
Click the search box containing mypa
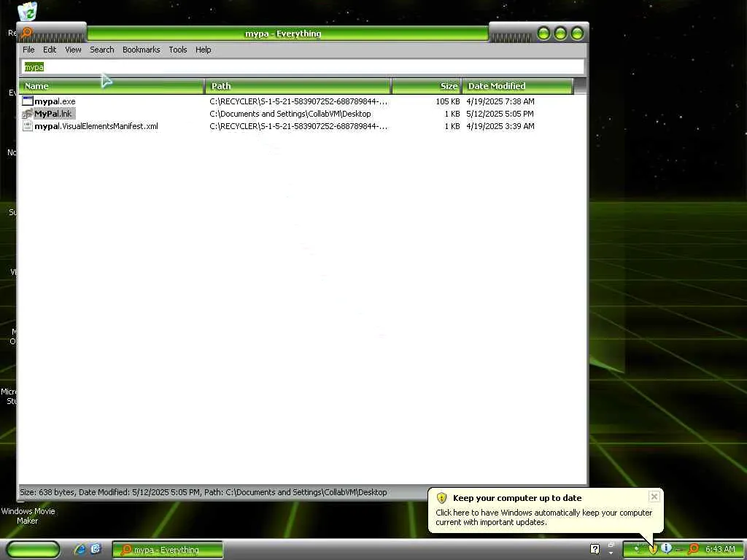click(x=303, y=67)
